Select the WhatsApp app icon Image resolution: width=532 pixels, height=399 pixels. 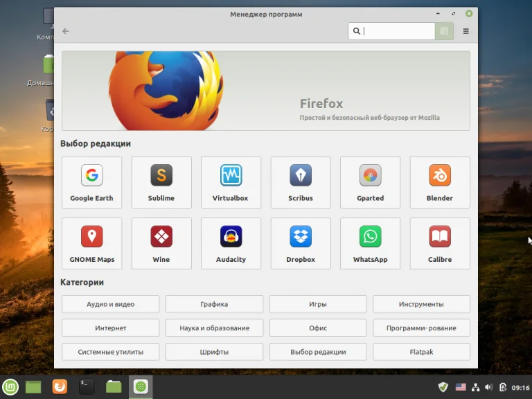[x=370, y=237]
